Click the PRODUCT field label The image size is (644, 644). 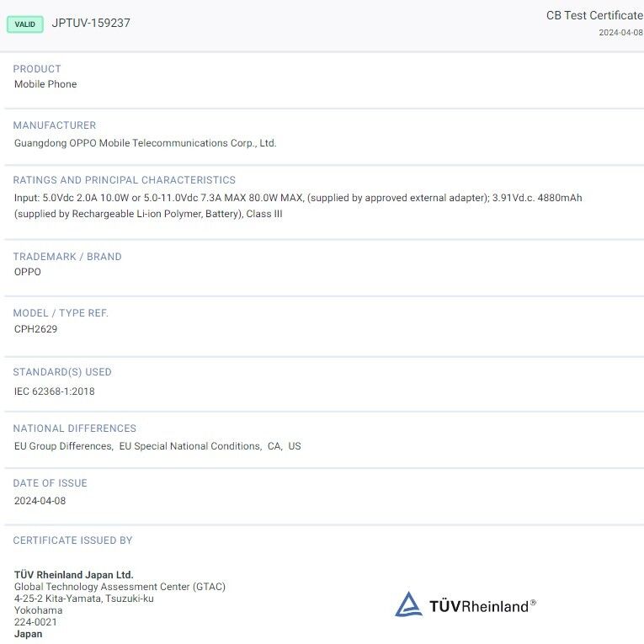pos(37,68)
